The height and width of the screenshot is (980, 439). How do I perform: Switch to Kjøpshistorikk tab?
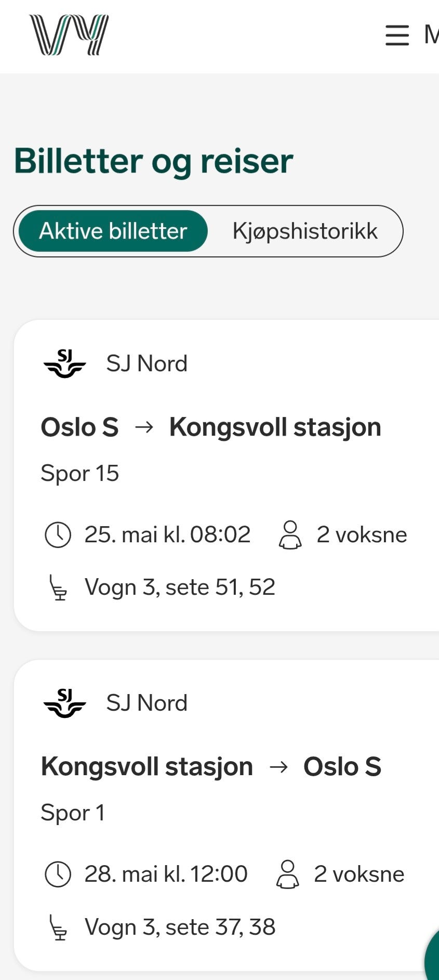pos(305,231)
